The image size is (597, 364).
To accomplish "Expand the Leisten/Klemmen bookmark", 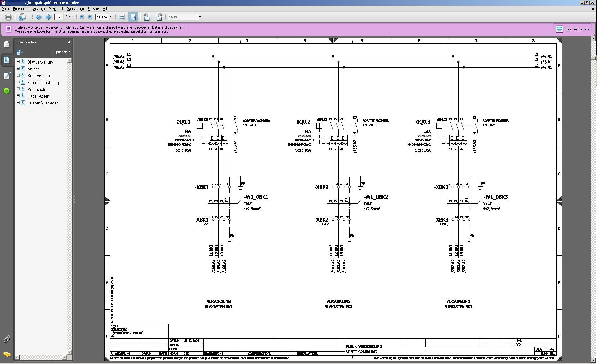I will (x=18, y=103).
